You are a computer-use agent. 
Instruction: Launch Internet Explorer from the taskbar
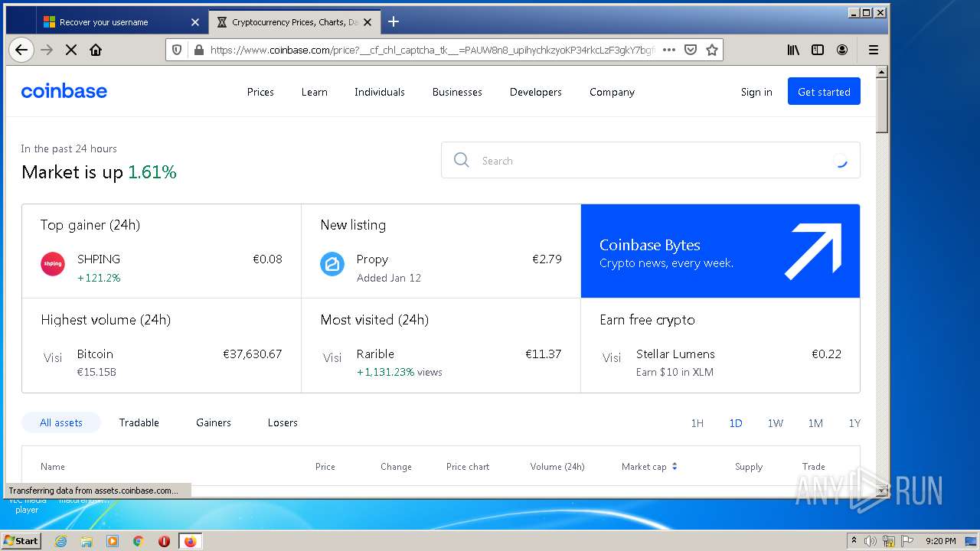pos(60,541)
